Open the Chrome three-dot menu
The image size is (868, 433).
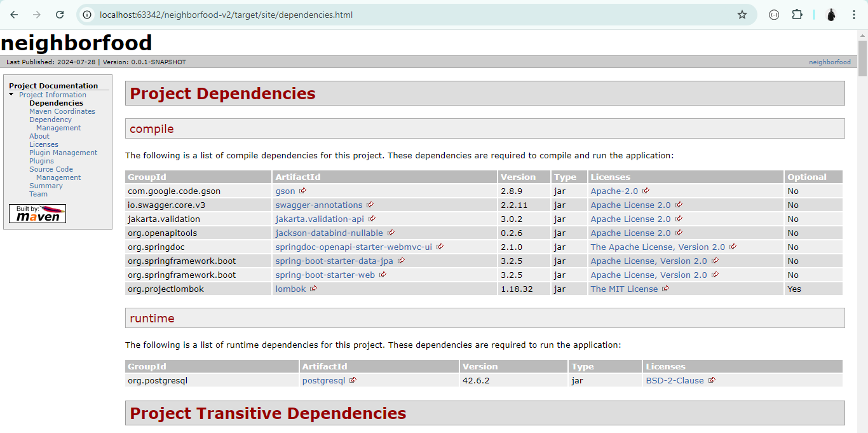pos(854,15)
